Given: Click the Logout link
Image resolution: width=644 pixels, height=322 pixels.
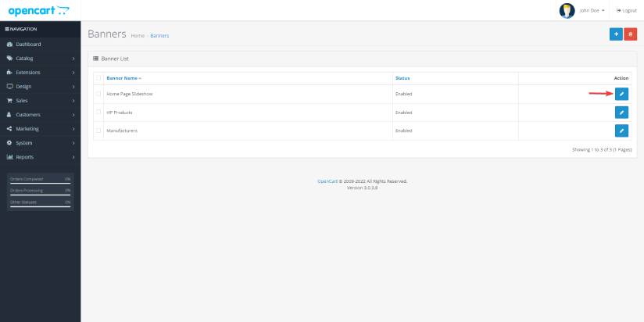Looking at the screenshot, I should pos(627,10).
